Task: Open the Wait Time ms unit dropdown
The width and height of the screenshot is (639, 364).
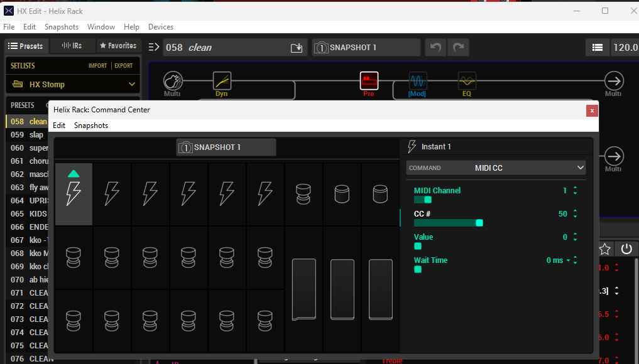Action: pyautogui.click(x=568, y=260)
